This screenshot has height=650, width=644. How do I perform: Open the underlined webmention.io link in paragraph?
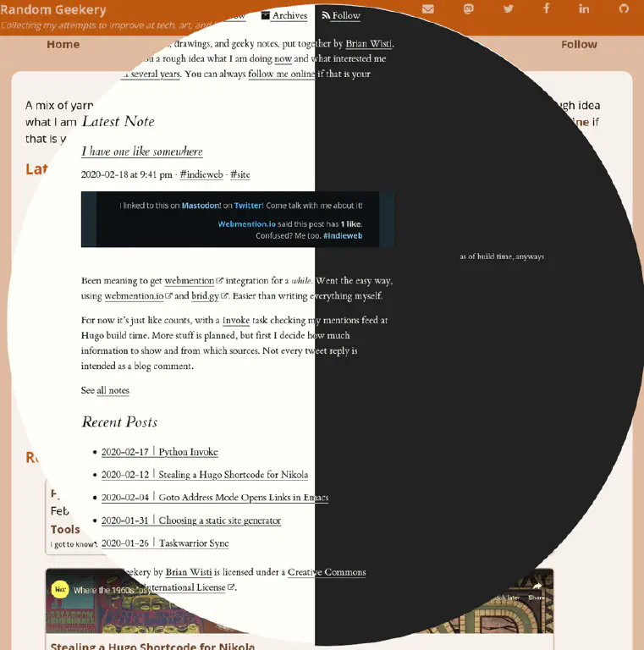pos(134,296)
